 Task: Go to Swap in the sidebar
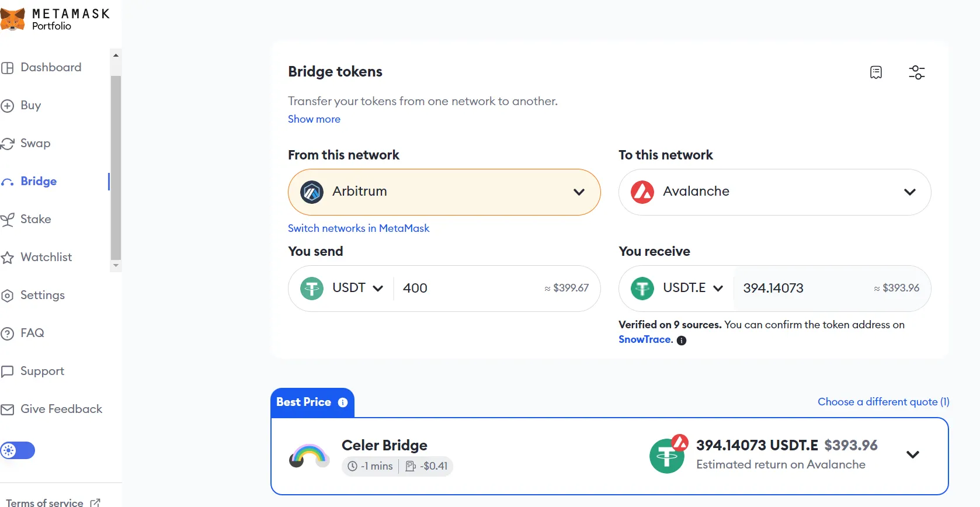[x=35, y=144]
